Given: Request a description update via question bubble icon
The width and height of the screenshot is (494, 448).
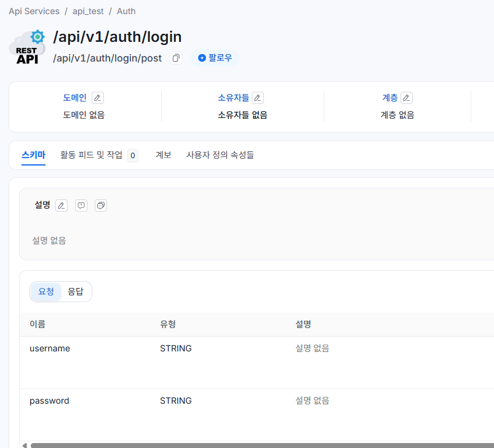Looking at the screenshot, I should tap(81, 206).
